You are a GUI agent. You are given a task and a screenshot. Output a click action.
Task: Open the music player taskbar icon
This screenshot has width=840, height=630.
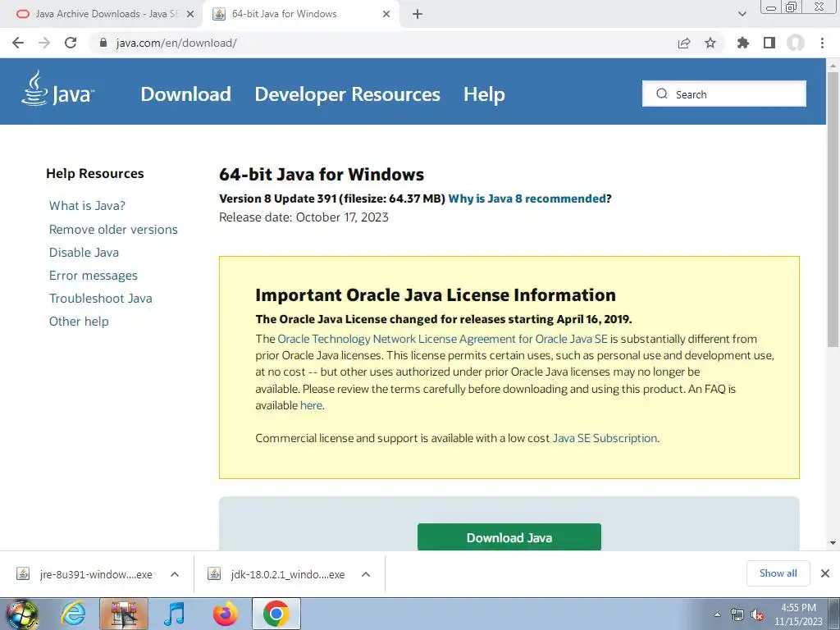click(175, 614)
